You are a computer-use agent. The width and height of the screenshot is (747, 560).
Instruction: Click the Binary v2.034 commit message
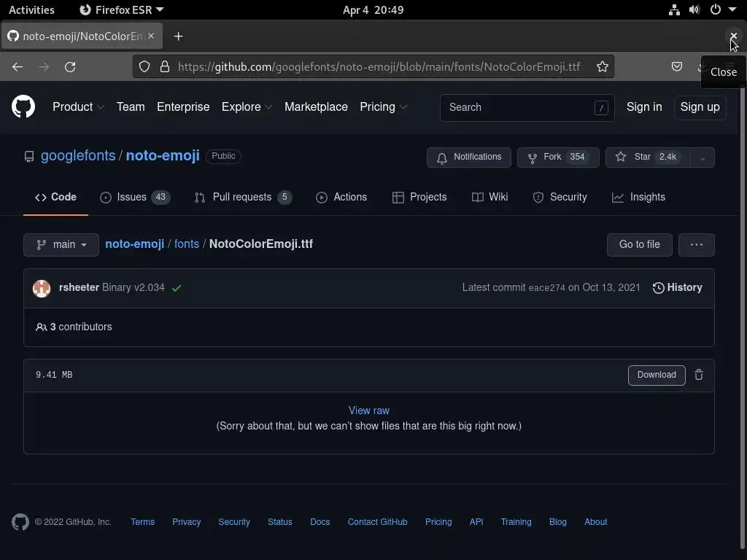pos(133,287)
